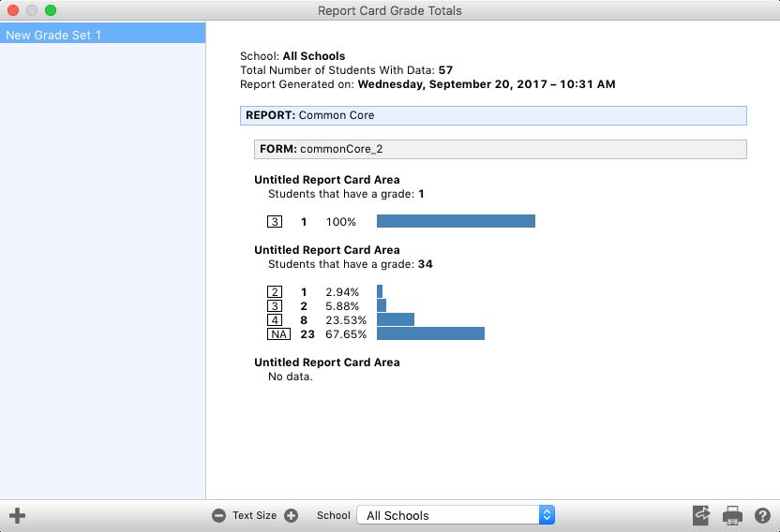This screenshot has height=532, width=780.
Task: Click the School dropdown arrow stepper
Action: coord(547,515)
